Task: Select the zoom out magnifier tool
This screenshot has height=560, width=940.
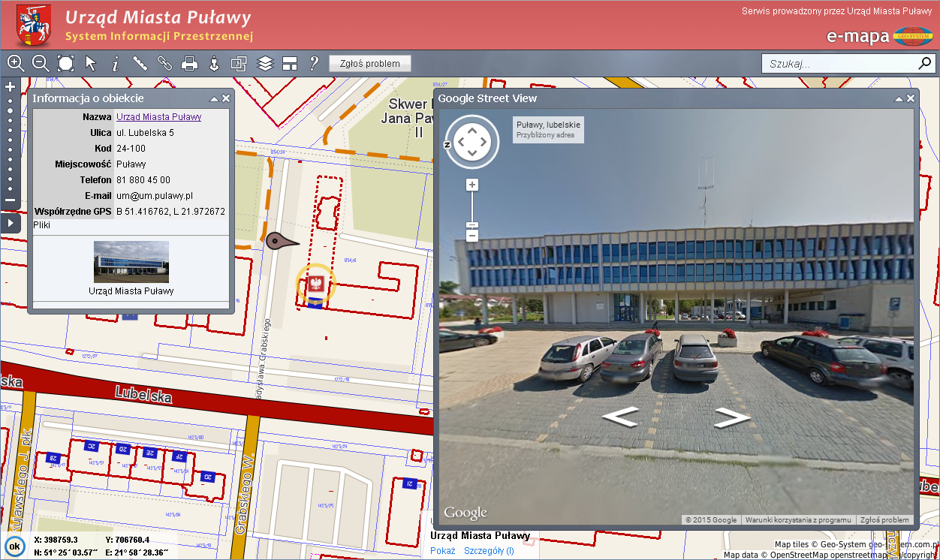Action: click(x=41, y=63)
